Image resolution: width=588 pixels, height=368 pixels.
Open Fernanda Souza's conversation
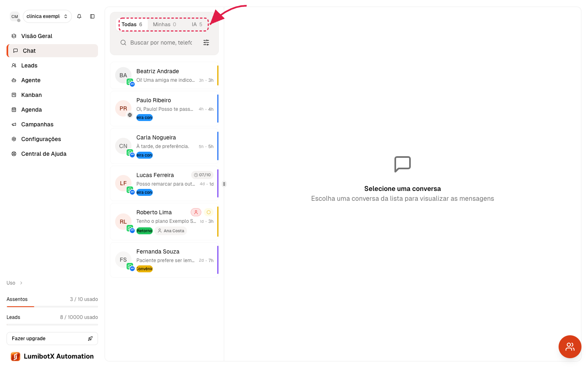pos(164,260)
